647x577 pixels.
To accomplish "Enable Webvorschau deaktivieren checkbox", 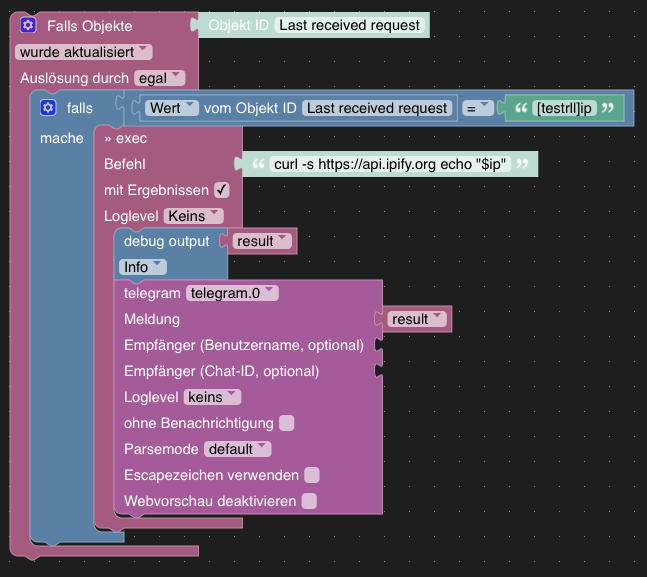I will point(309,501).
